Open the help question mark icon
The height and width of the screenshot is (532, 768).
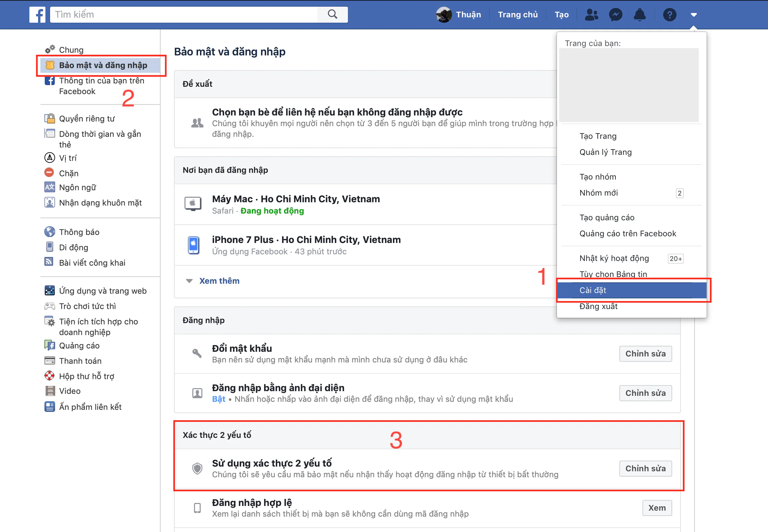pos(669,15)
